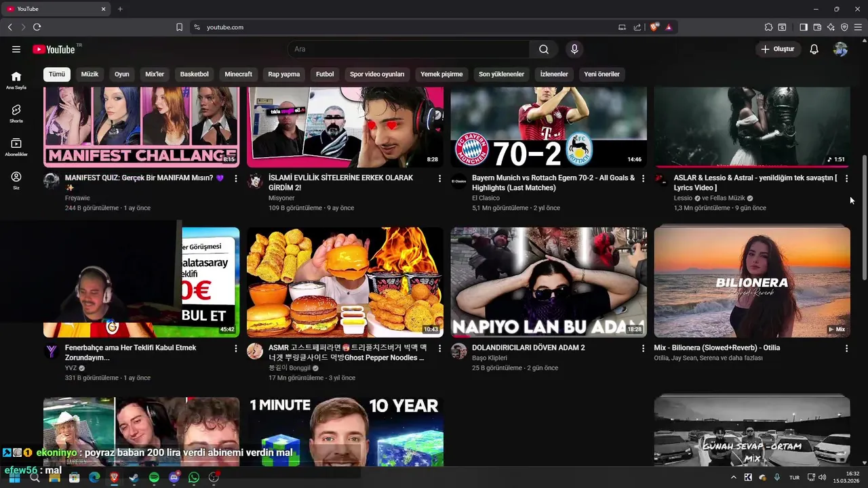The width and height of the screenshot is (868, 488).
Task: Filter by Yeni öneriler chip
Action: coord(601,74)
